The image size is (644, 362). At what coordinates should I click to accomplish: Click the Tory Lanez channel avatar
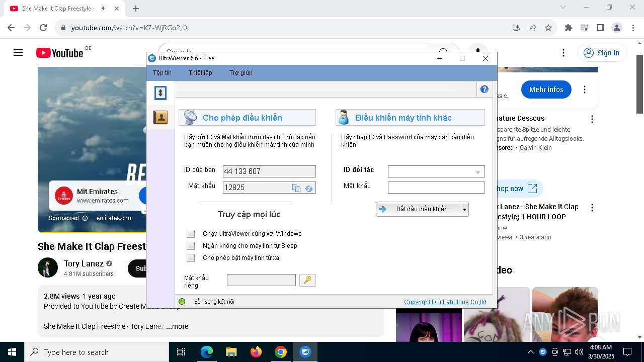tap(48, 268)
